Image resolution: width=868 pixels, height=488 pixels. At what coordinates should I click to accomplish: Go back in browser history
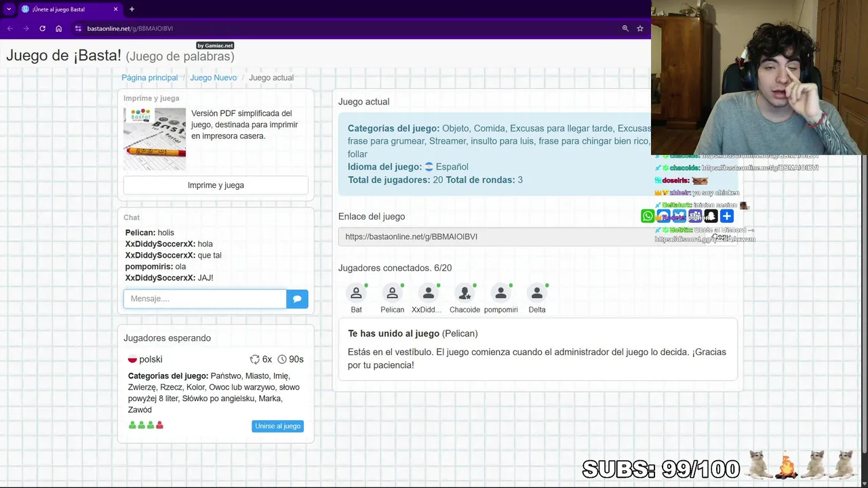point(9,28)
